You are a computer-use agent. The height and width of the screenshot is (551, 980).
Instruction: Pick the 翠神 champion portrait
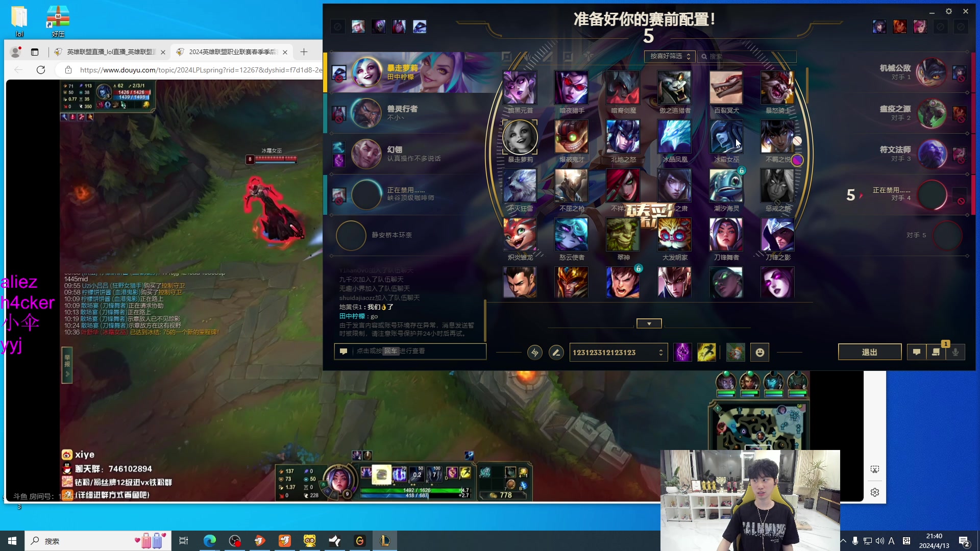click(x=623, y=235)
